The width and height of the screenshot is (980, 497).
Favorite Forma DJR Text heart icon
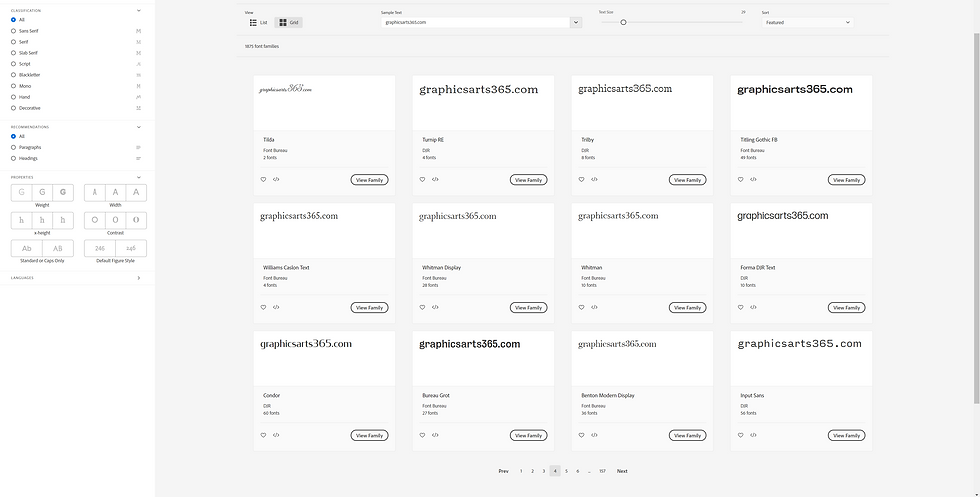click(741, 308)
